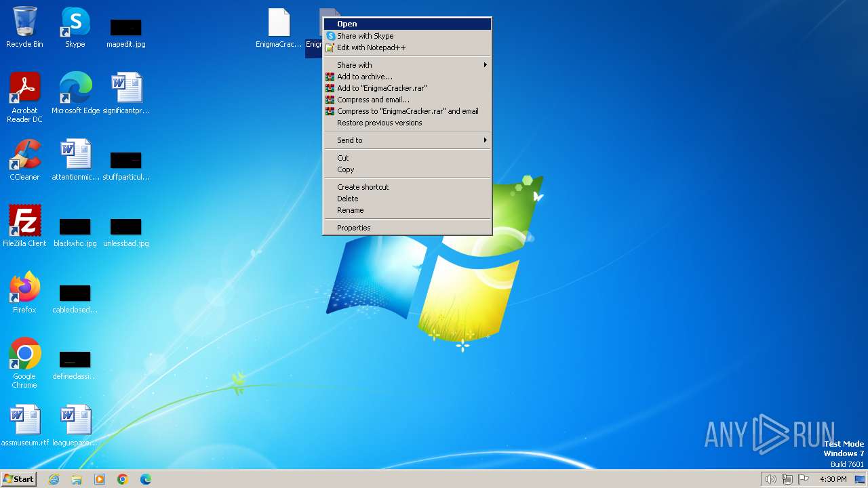Viewport: 868px width, 488px height.
Task: Select the assmuseum.rtf document icon
Action: tap(25, 426)
